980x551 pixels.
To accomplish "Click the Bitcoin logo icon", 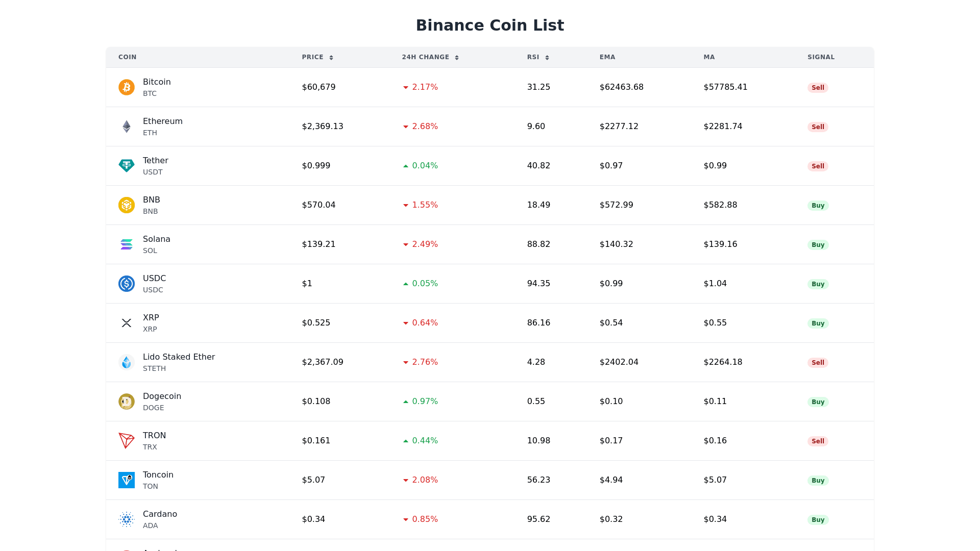I will click(127, 87).
